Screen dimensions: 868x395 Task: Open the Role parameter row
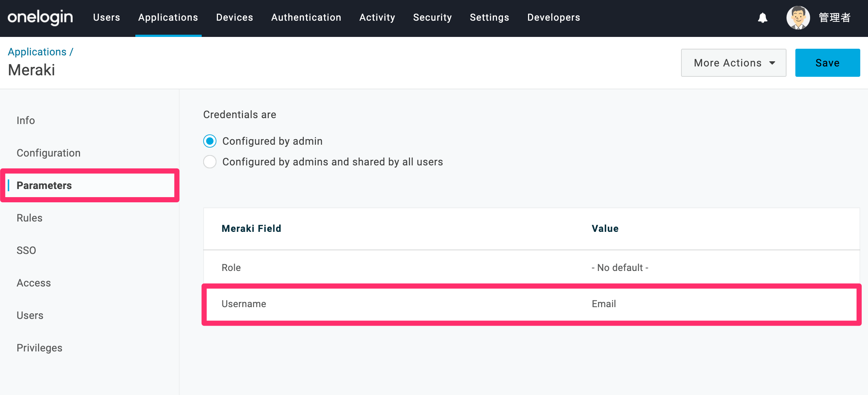click(x=531, y=268)
